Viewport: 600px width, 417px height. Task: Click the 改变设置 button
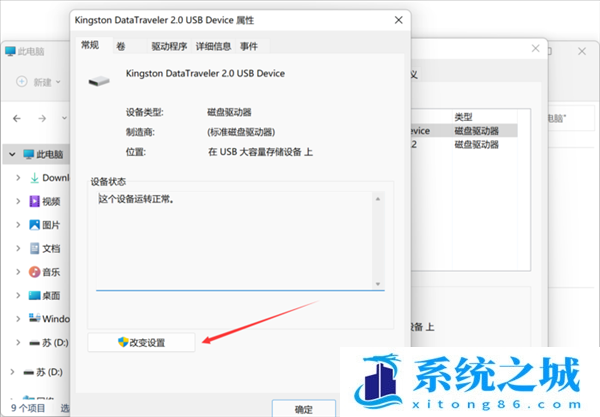(145, 342)
